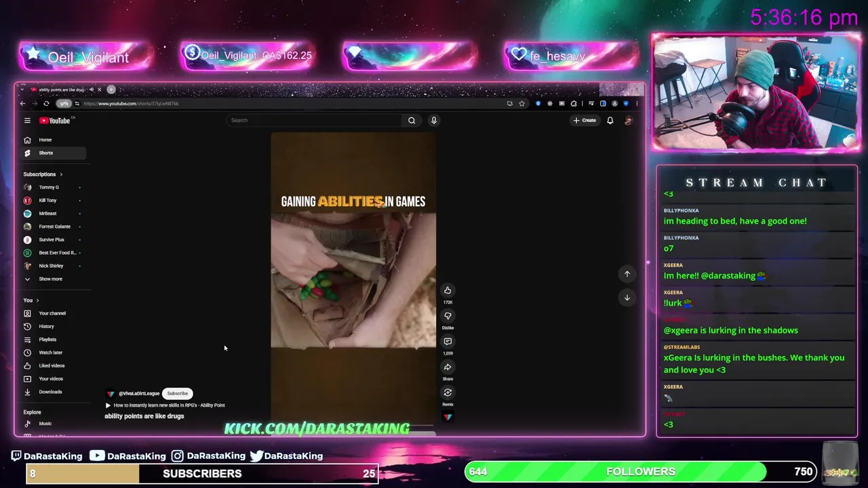Open the YouTube hamburger guide menu
This screenshot has height=488, width=868.
click(27, 121)
